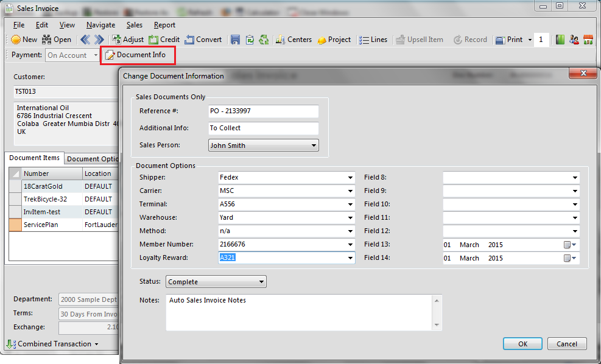The height and width of the screenshot is (364, 601).
Task: Open the Field 13 date calendar picker
Action: (x=570, y=245)
